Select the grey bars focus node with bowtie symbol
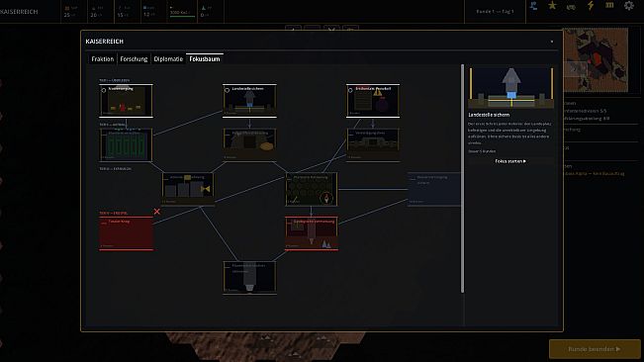 [x=188, y=189]
